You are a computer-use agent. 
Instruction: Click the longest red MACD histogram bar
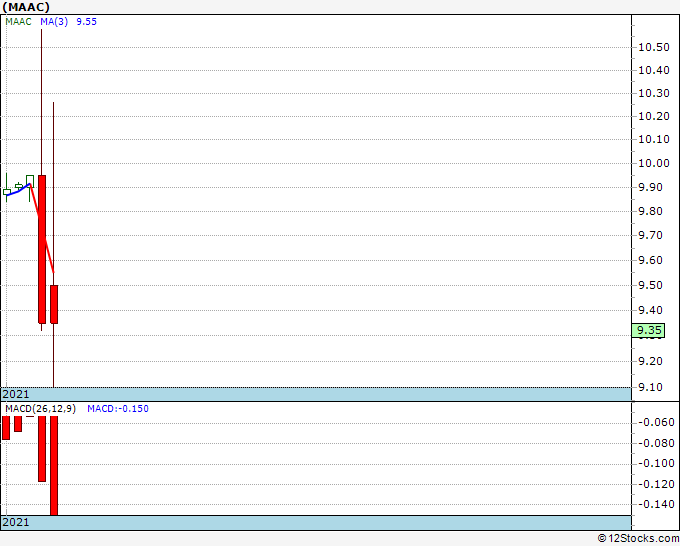coord(54,465)
